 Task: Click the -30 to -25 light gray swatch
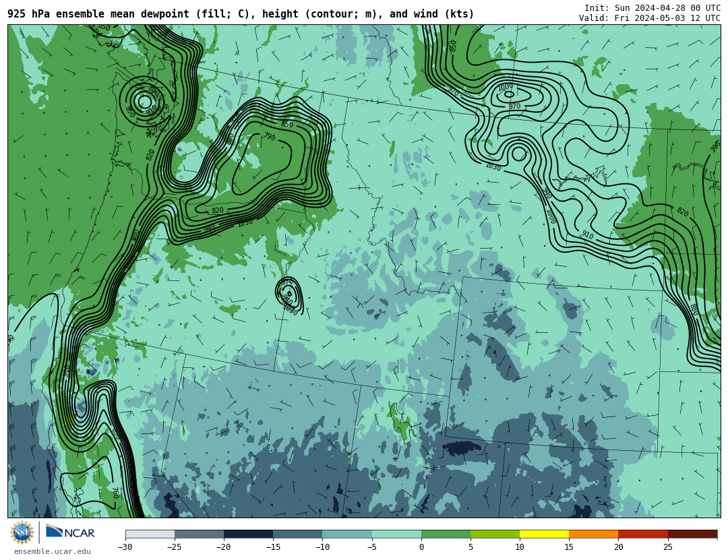150,534
